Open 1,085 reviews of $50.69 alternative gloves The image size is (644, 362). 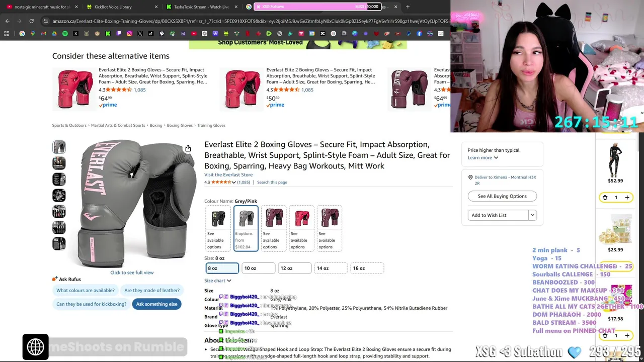coord(307,90)
